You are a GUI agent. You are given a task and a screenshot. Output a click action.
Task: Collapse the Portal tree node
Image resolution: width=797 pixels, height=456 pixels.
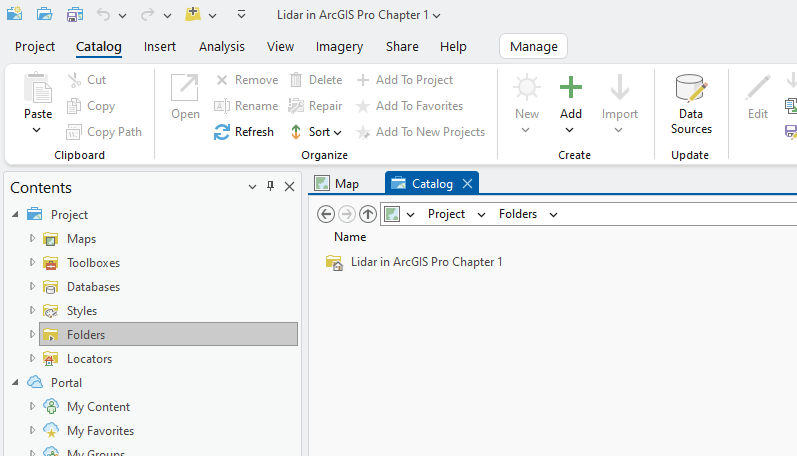tap(15, 382)
